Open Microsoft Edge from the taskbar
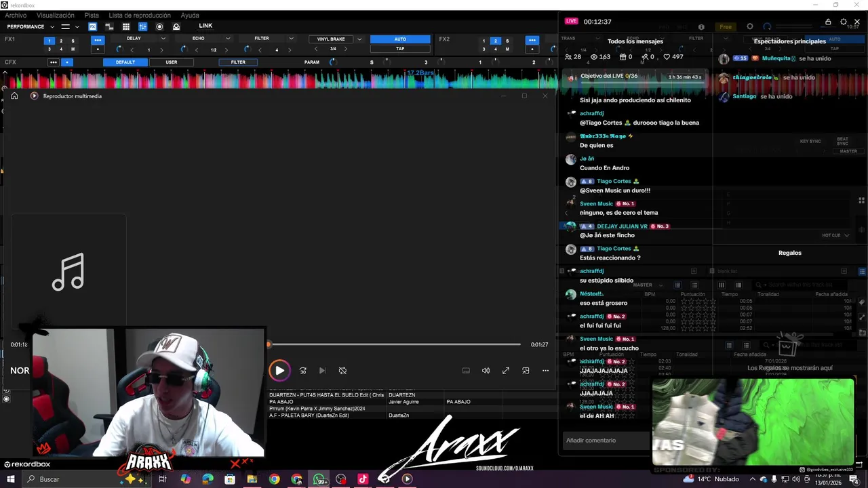Image resolution: width=868 pixels, height=488 pixels. click(208, 479)
